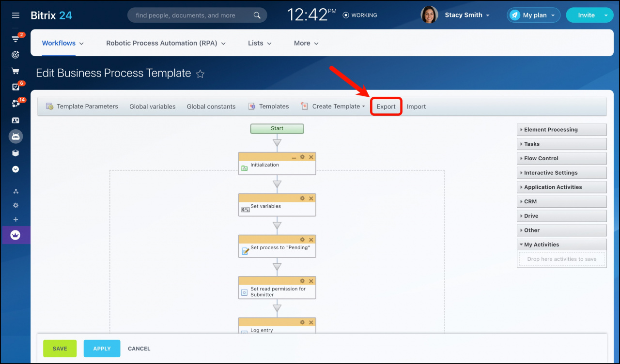
Task: Open gear on Set read permission block
Action: point(302,281)
